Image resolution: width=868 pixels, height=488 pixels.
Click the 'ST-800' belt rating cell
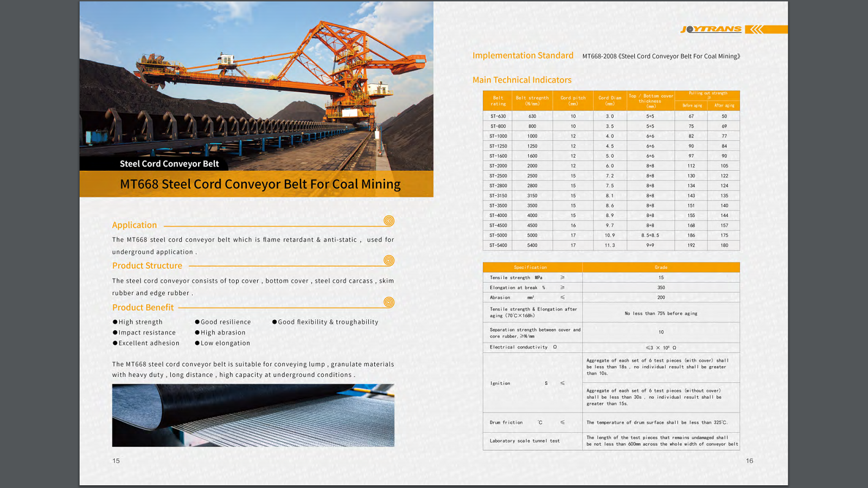coord(498,126)
